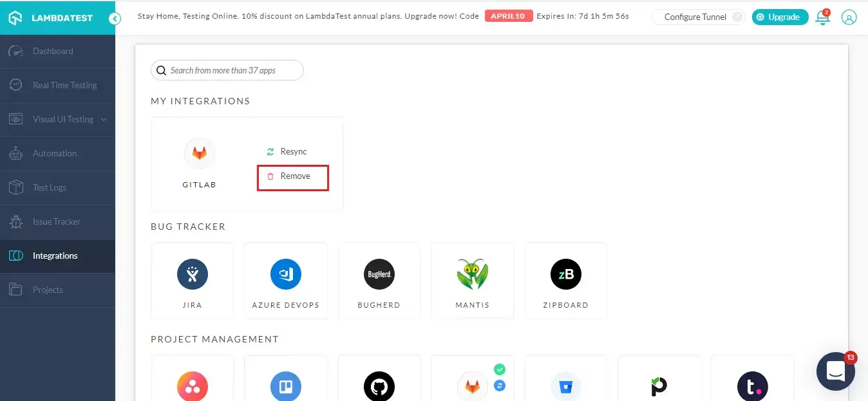The width and height of the screenshot is (868, 401).
Task: Open the notifications bell icon
Action: [822, 18]
